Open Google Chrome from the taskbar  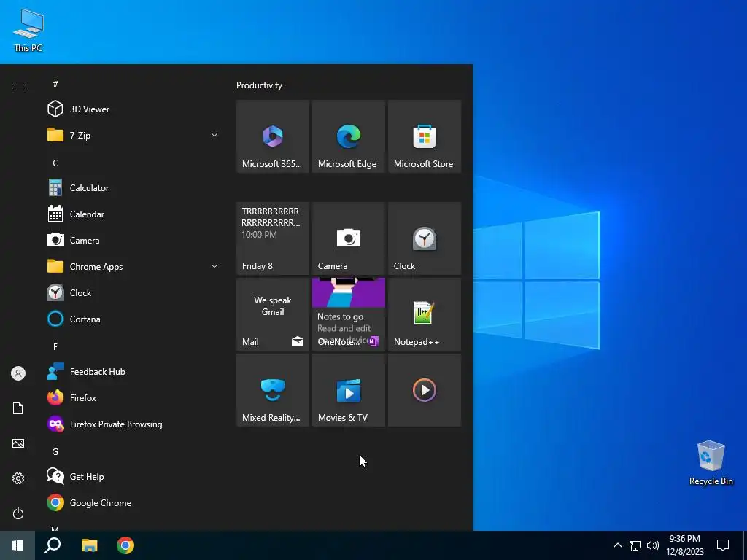(125, 545)
